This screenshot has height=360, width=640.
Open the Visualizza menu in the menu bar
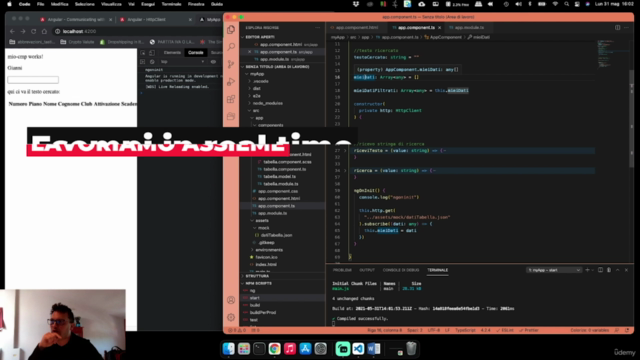pyautogui.click(x=111, y=4)
